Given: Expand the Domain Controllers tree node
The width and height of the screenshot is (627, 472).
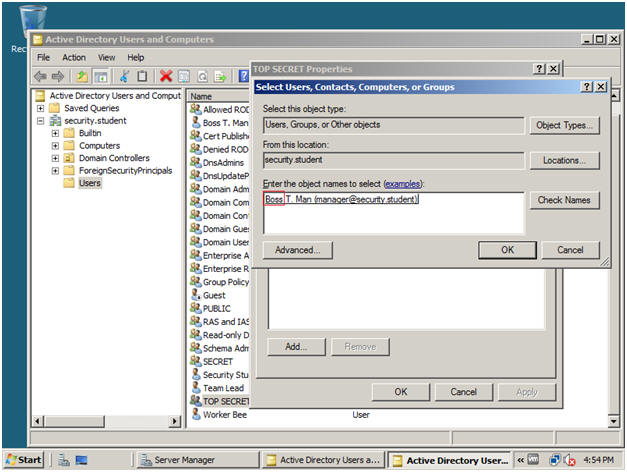Looking at the screenshot, I should [55, 158].
